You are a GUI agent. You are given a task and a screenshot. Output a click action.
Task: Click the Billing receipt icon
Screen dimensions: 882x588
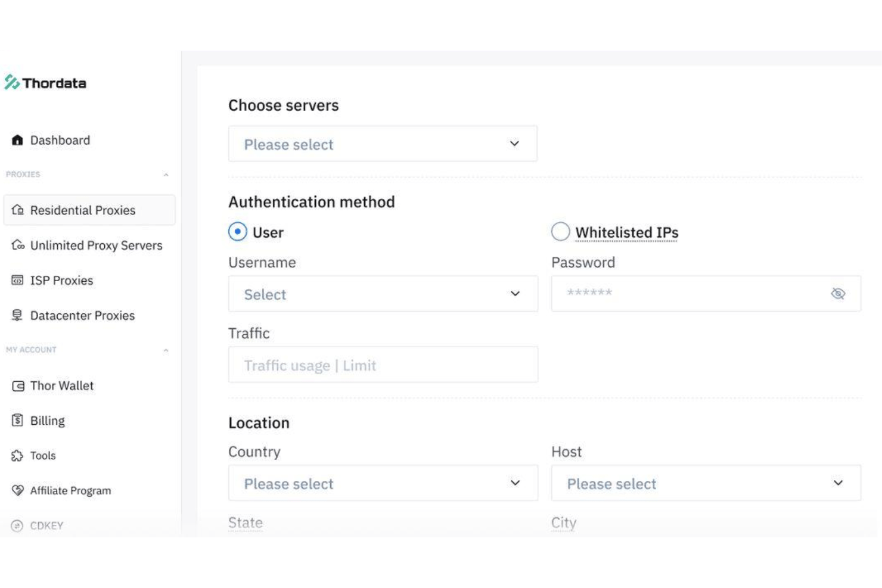(17, 420)
